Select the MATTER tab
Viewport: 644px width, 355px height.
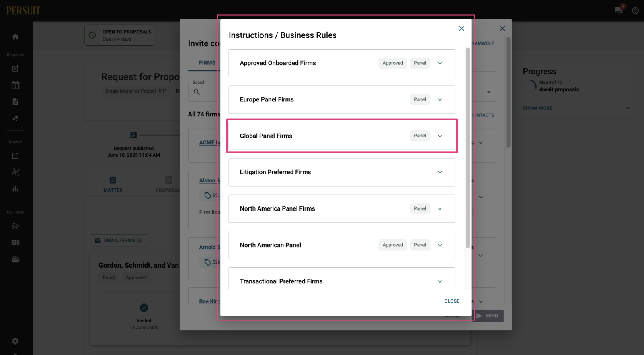pyautogui.click(x=113, y=184)
